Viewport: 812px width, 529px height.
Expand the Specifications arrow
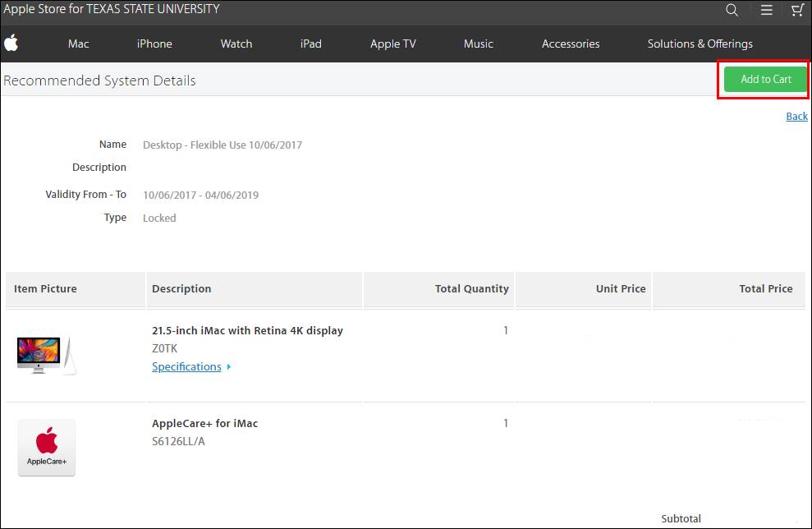pos(229,367)
